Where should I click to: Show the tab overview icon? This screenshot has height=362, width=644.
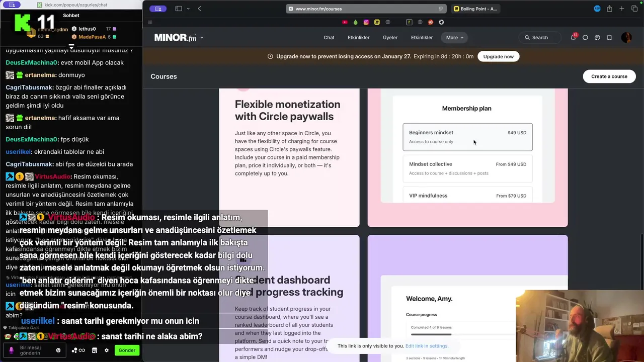(634, 9)
